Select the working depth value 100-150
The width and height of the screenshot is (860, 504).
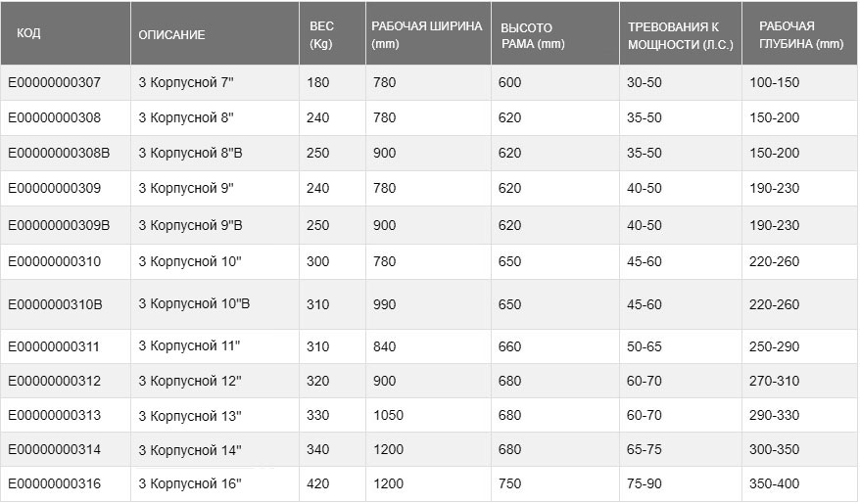pyautogui.click(x=774, y=83)
